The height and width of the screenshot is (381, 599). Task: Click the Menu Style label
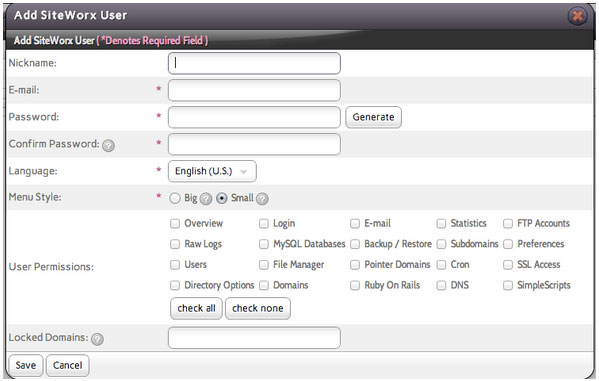click(x=35, y=198)
